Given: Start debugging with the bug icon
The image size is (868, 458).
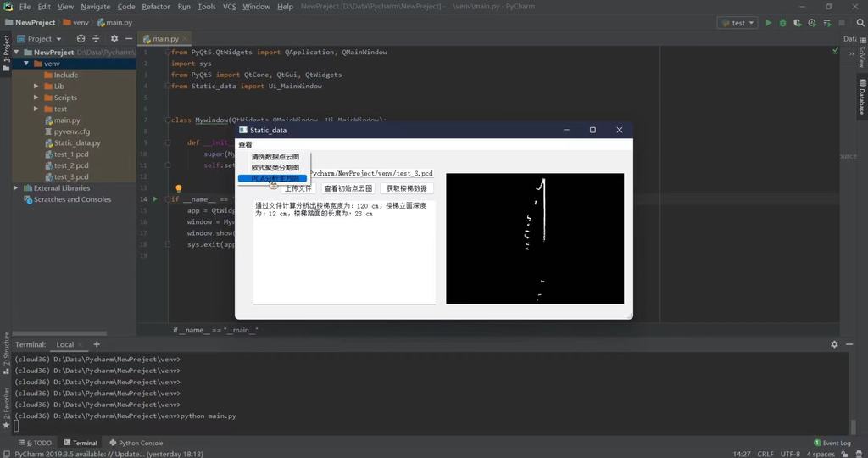Looking at the screenshot, I should coord(782,23).
